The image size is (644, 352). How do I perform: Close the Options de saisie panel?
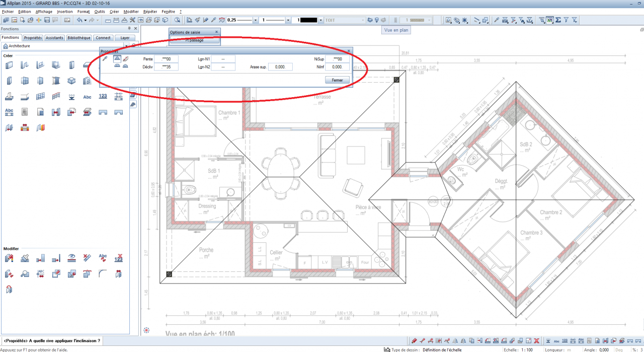[x=217, y=32]
